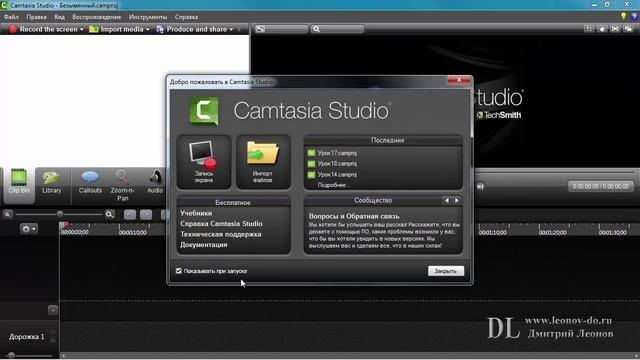This screenshot has height=360, width=640.
Task: Click Подробнее under recent projects
Action: (333, 185)
